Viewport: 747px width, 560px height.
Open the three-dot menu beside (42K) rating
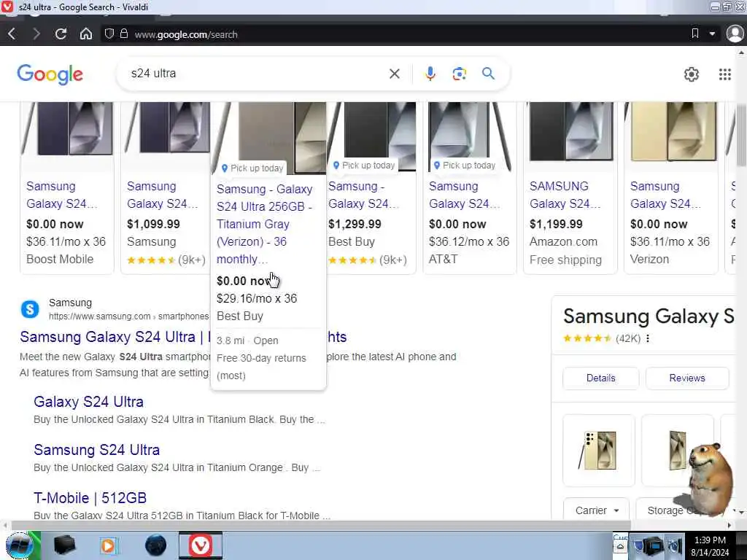tap(648, 338)
